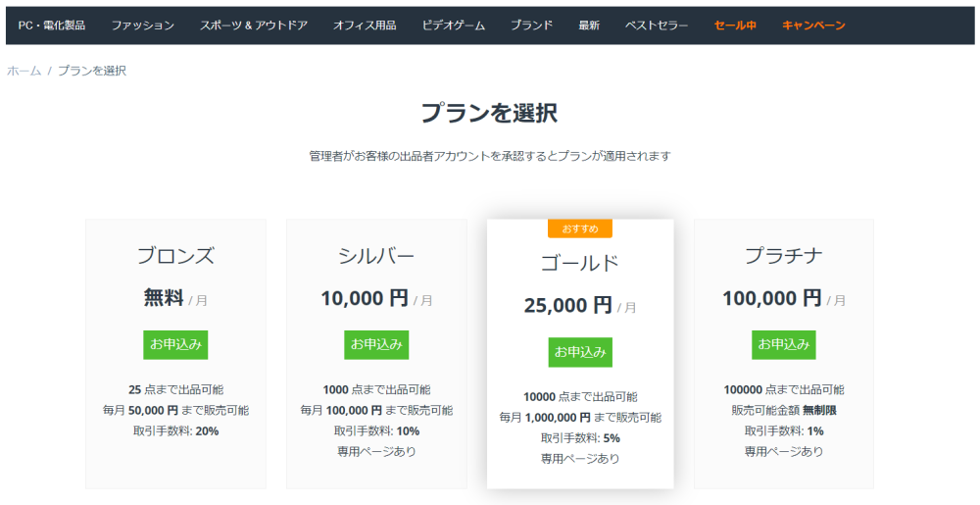980x505 pixels.
Task: Apply for the ブロンズ plan
Action: point(175,344)
